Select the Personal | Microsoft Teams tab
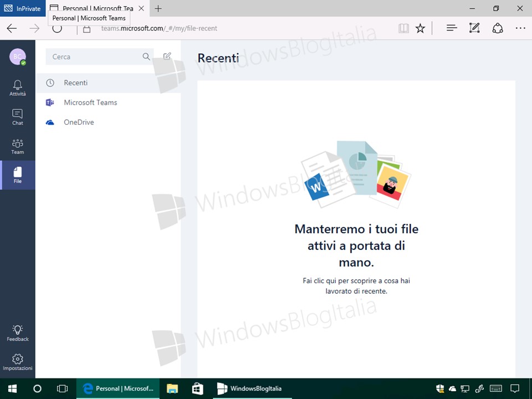The width and height of the screenshot is (532, 399). click(x=98, y=8)
